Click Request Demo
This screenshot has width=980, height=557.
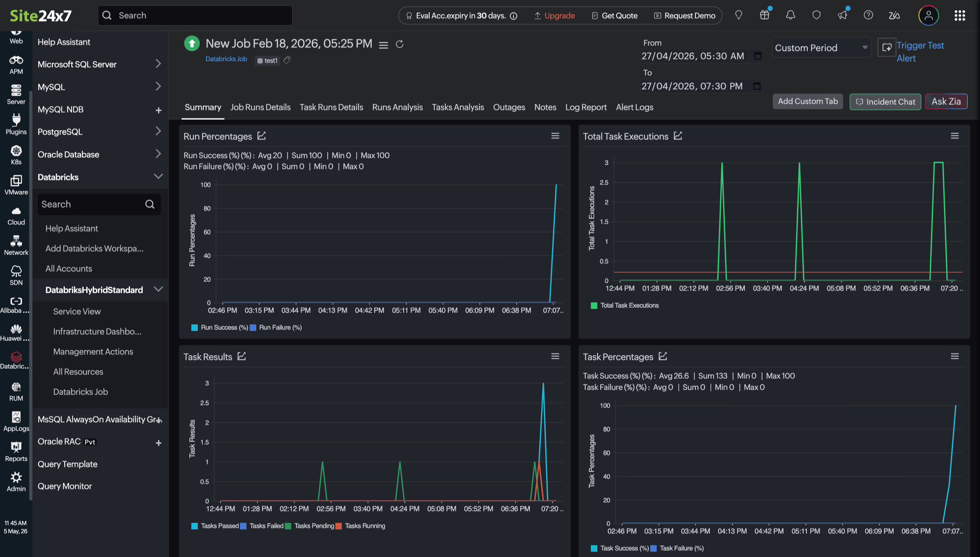[x=685, y=16]
